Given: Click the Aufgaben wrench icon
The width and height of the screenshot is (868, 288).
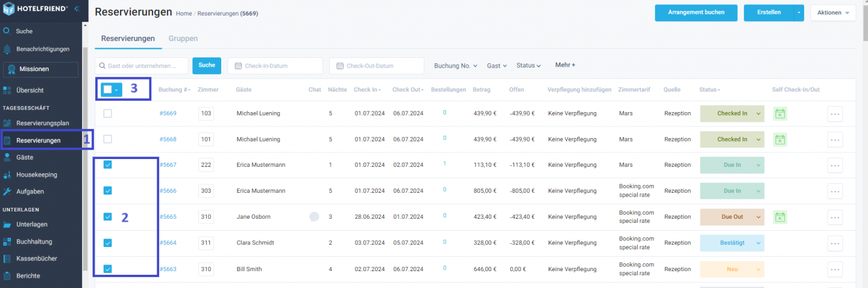Looking at the screenshot, I should (x=7, y=192).
